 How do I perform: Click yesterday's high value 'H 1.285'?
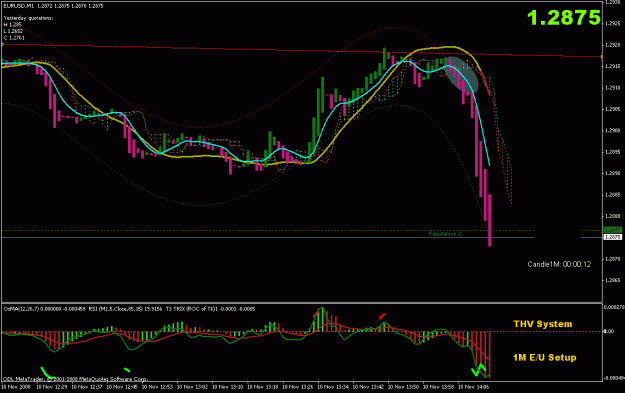pos(13,25)
